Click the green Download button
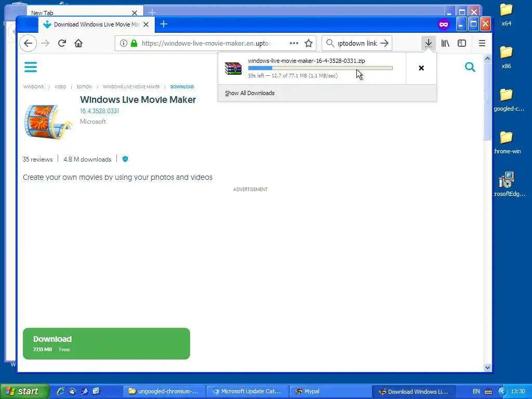The height and width of the screenshot is (399, 532). pos(106,343)
